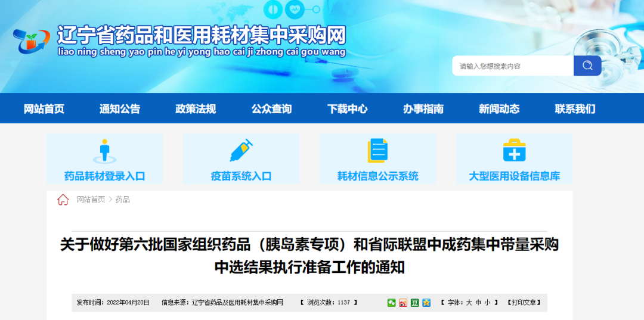Click the medical kit icon
644x320 pixels.
coord(515,151)
